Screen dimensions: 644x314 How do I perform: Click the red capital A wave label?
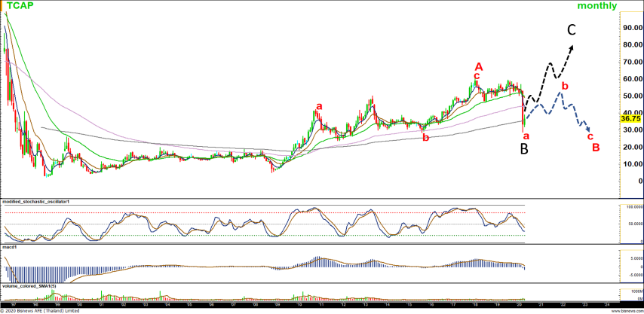click(x=478, y=66)
